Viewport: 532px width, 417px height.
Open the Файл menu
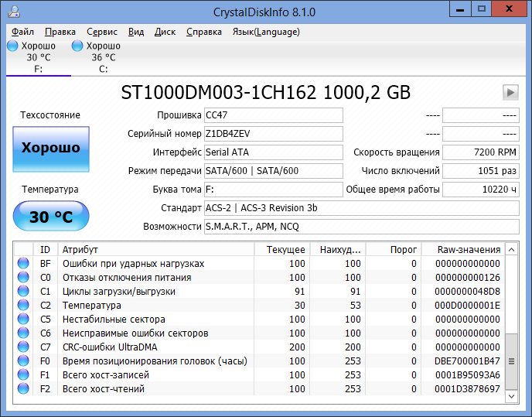[x=23, y=32]
